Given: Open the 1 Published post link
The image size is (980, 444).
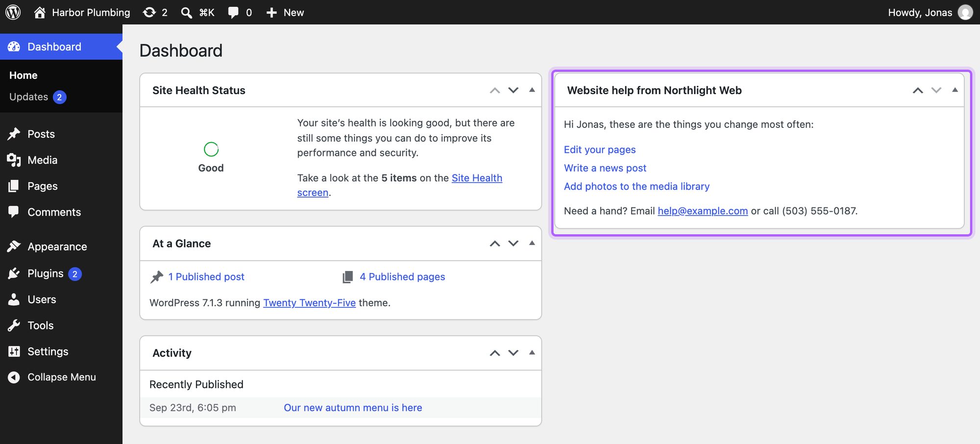Looking at the screenshot, I should point(206,277).
